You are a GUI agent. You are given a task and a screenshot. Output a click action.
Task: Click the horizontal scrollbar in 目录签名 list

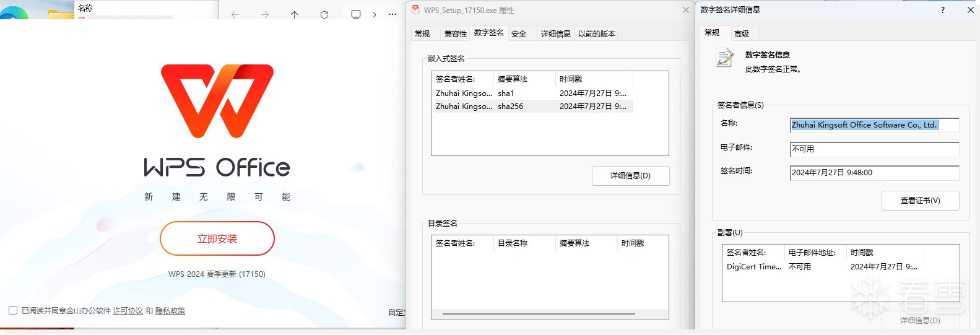click(539, 314)
